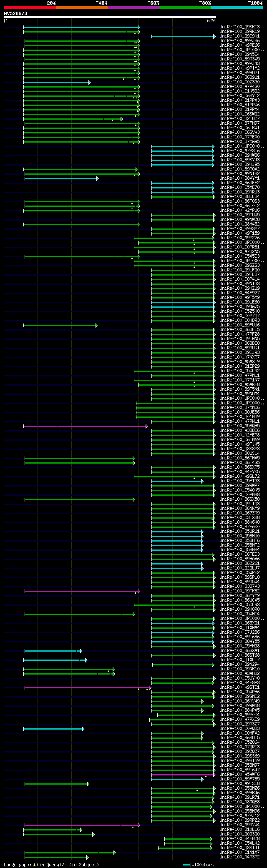
Task: Select the UniRef100_A9TK82 label
Action: [x=239, y=591]
